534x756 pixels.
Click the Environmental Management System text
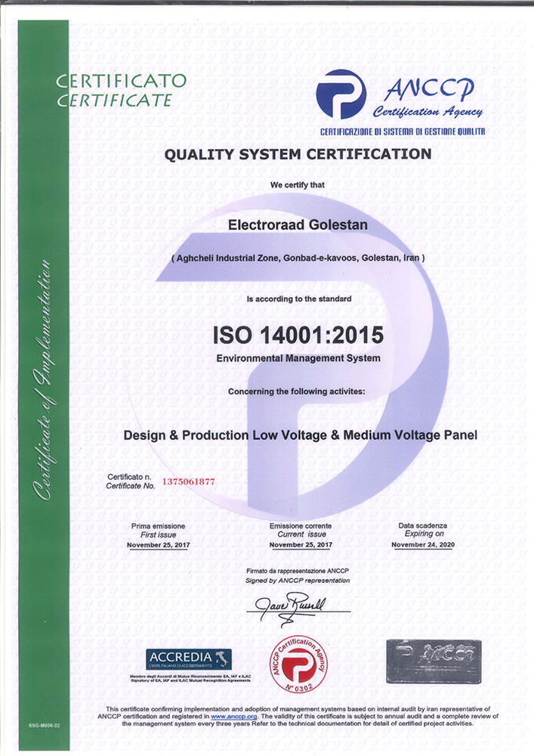pos(298,358)
